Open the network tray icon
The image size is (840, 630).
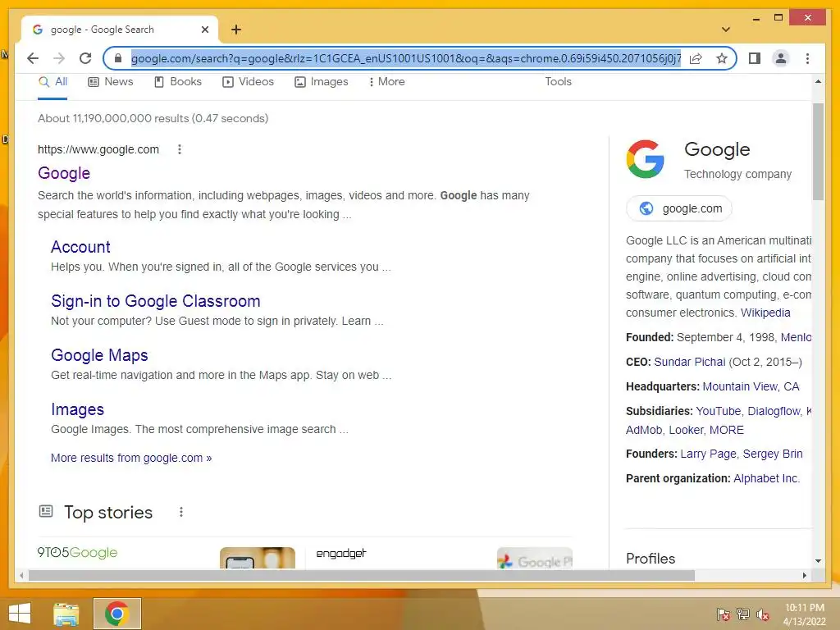(743, 614)
